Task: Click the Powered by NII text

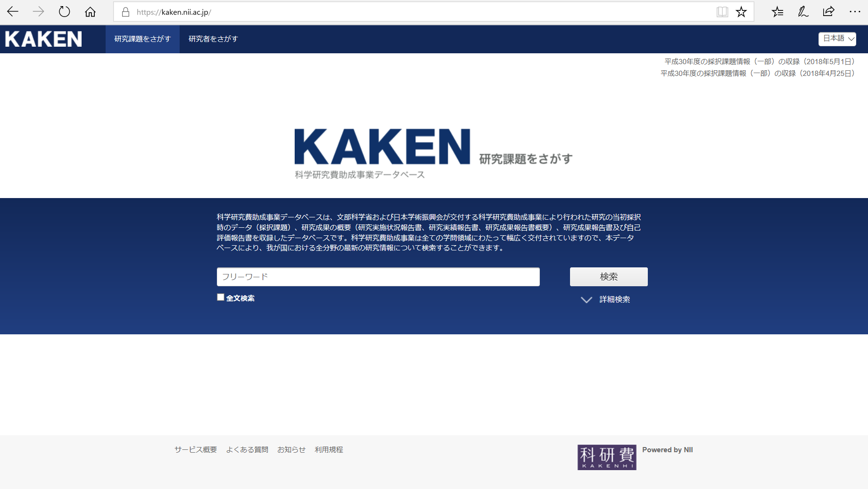Action: (668, 450)
